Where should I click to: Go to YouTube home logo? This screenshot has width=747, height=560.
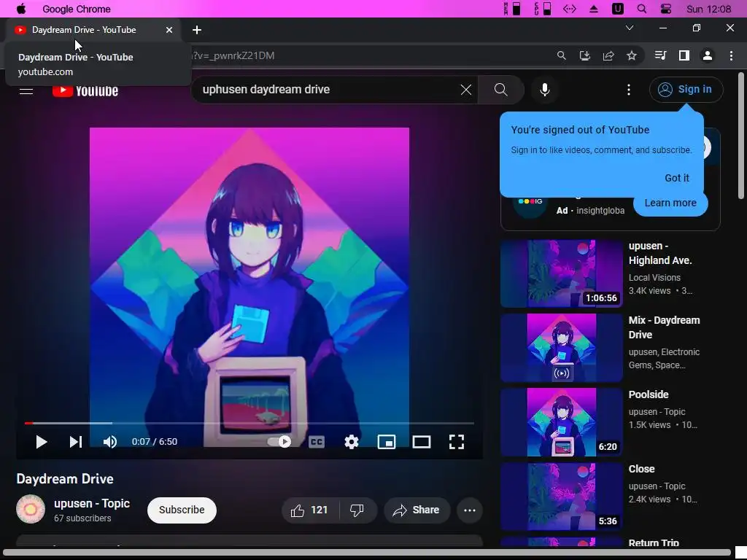coord(85,90)
